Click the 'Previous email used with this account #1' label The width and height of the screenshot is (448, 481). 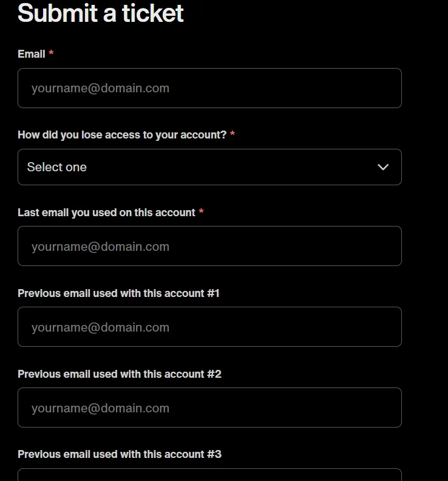coord(118,293)
